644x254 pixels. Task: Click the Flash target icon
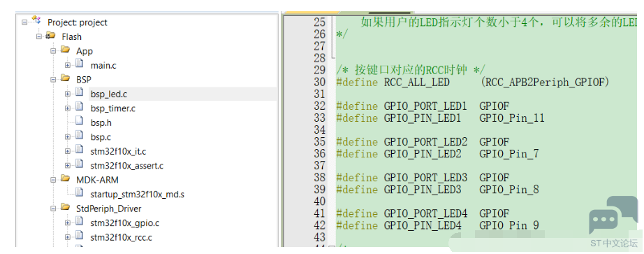(51, 36)
